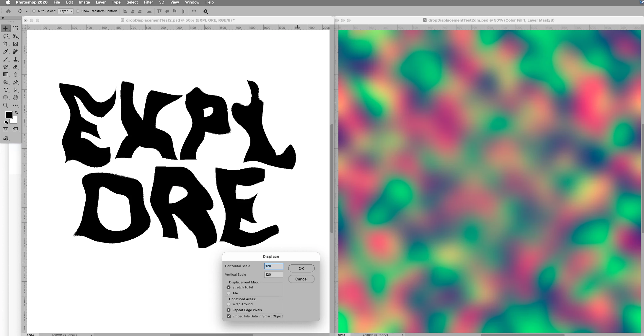This screenshot has width=644, height=336.
Task: Expand the Move tool preset picker arrow
Action: coord(27,11)
